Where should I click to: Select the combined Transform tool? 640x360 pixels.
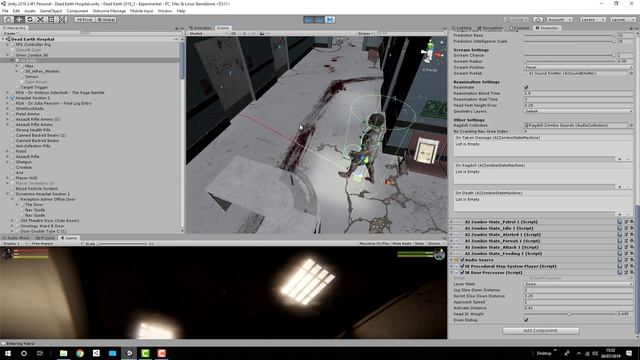coord(62,19)
